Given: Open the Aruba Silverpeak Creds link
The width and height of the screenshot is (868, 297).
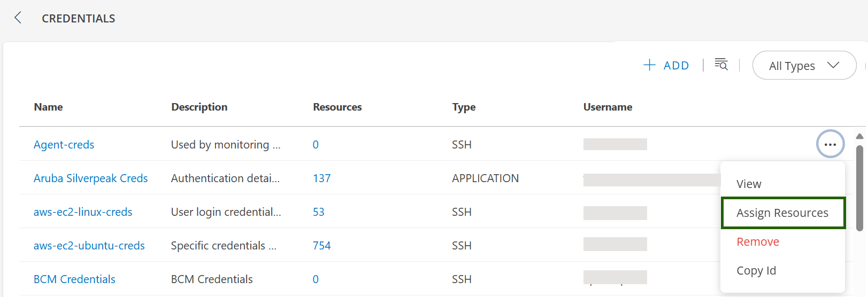Looking at the screenshot, I should (90, 178).
